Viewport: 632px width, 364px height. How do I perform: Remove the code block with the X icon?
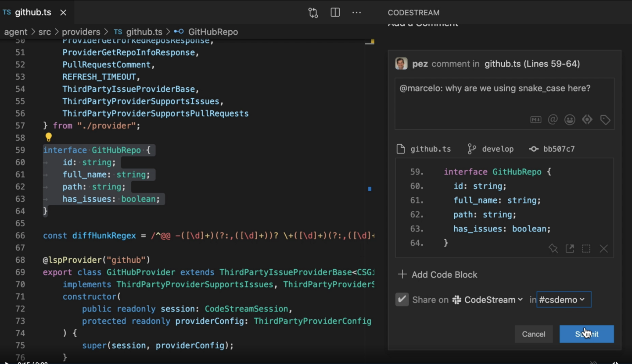pyautogui.click(x=603, y=248)
